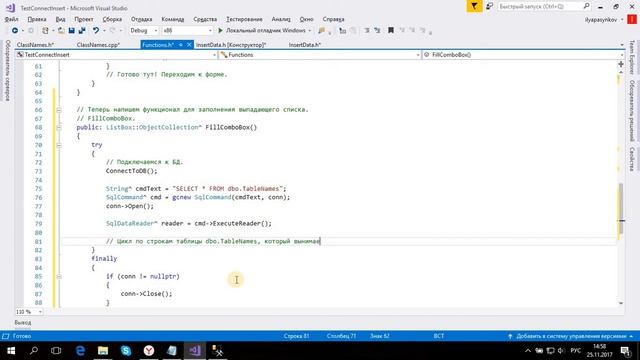640x360 pixels.
Task: Click the split editor handle above scrollbar
Action: tap(621, 64)
